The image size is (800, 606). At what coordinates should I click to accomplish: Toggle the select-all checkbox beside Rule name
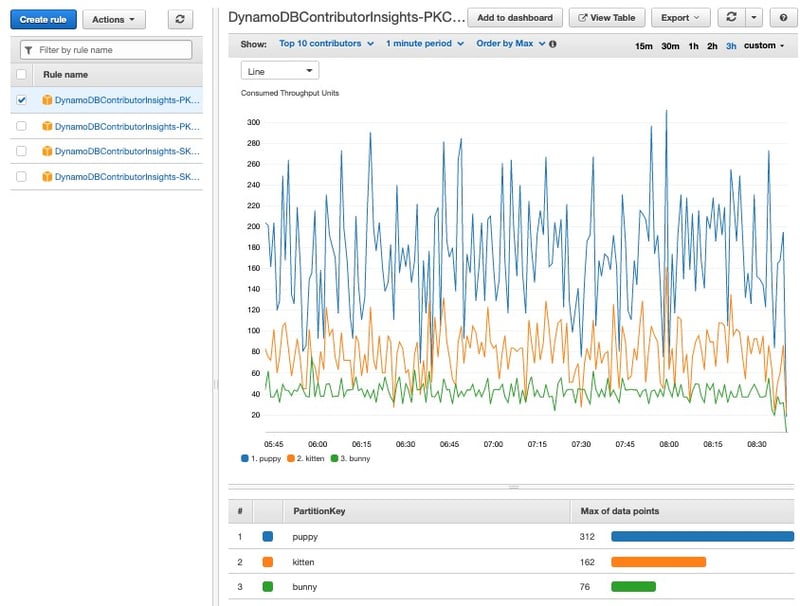[x=22, y=74]
